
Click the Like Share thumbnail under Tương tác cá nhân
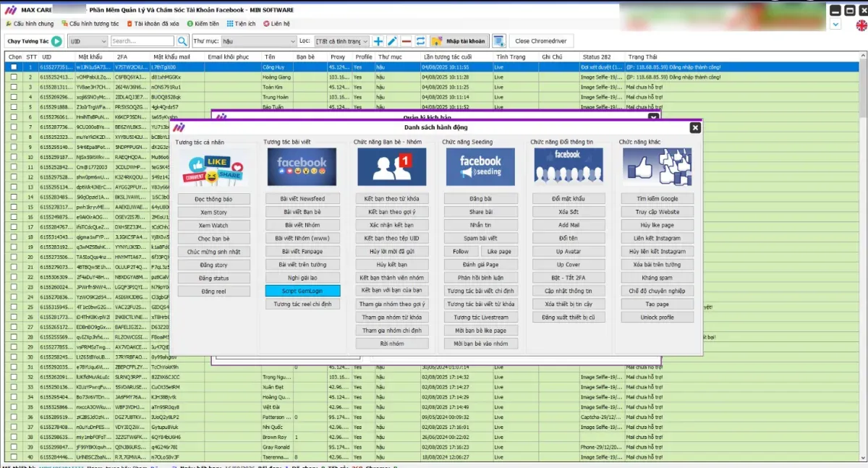click(213, 167)
